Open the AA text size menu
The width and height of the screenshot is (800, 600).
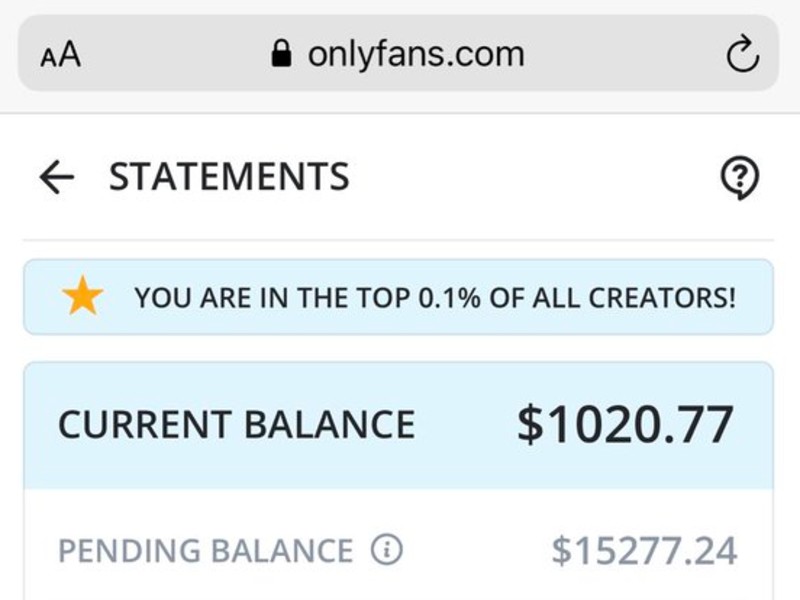click(61, 54)
